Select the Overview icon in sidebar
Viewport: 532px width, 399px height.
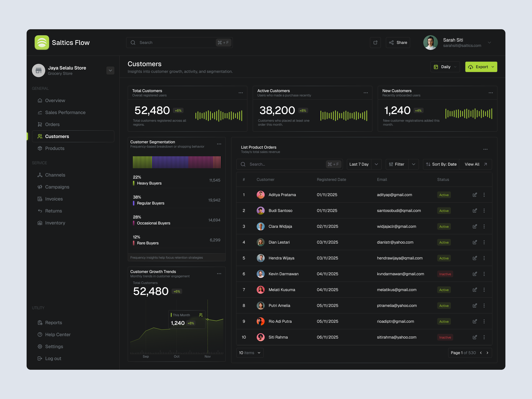point(40,101)
